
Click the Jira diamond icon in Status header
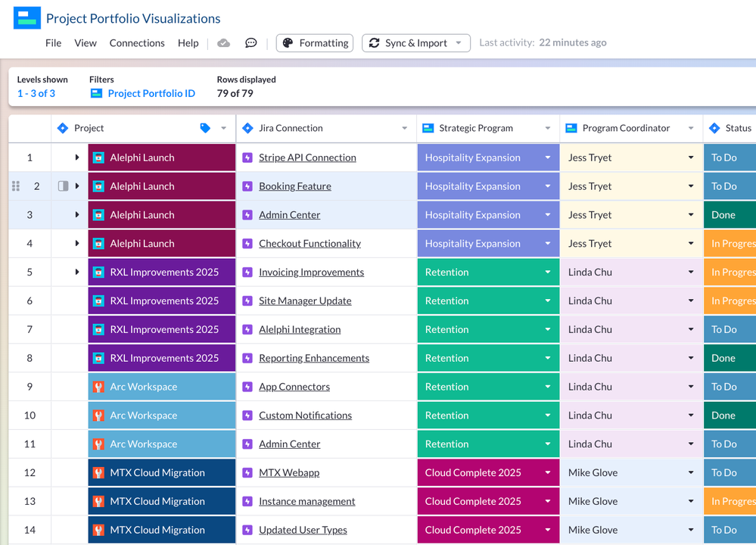coord(714,128)
